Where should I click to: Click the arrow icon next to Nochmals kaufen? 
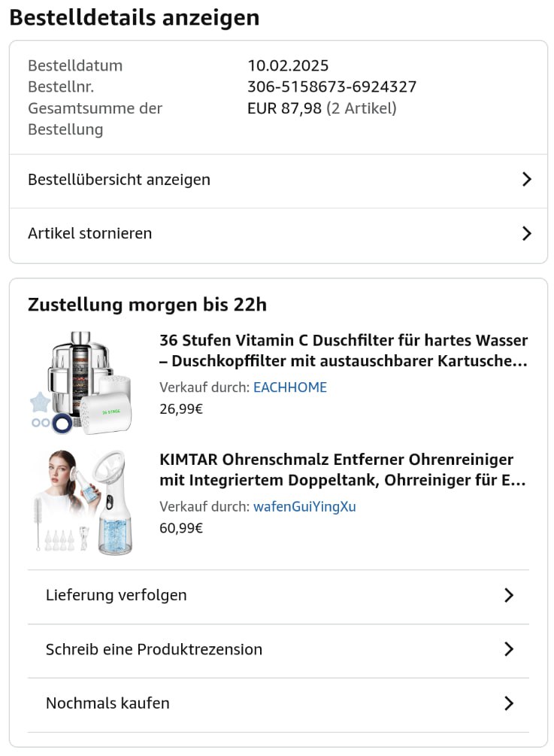509,703
